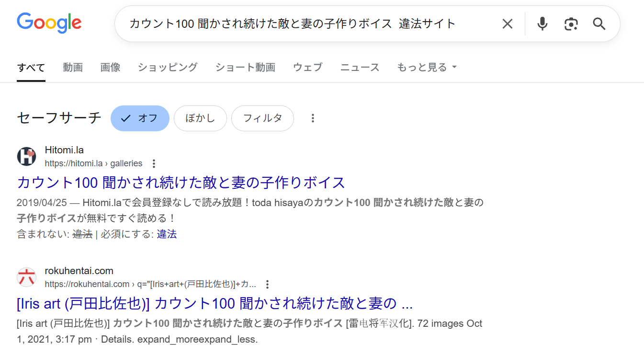Open the three-dot menu on the rokuhentai result
This screenshot has height=357, width=644.
(267, 284)
